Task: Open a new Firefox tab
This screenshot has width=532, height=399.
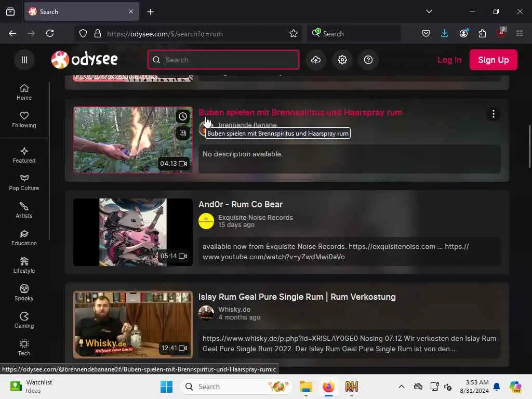Action: click(x=150, y=12)
